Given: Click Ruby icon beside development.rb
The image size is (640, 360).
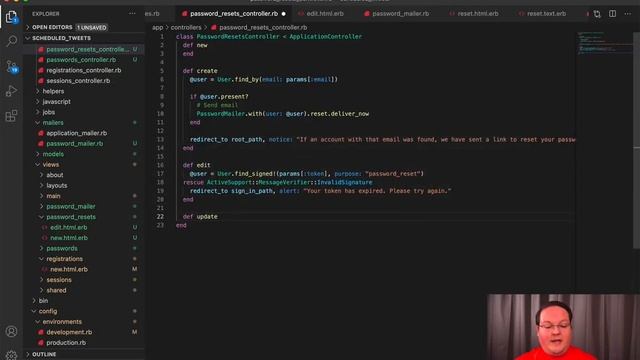Looking at the screenshot, I should (x=41, y=332).
